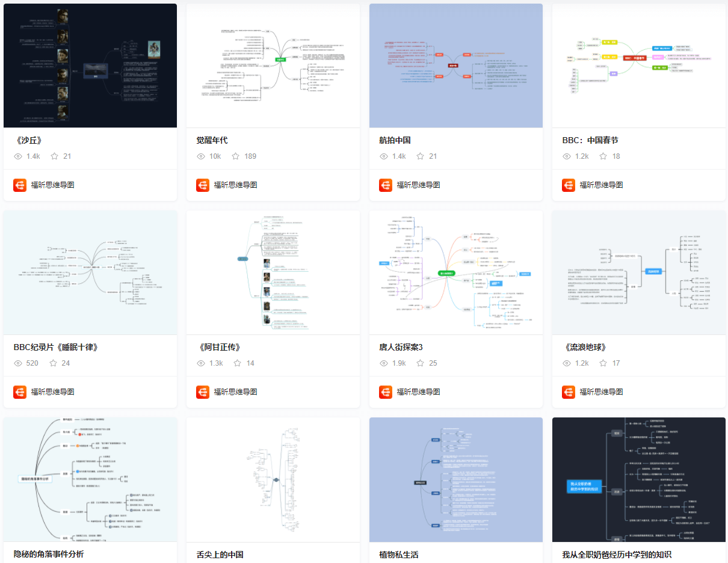Viewport: 728px width, 563px height.
Task: Click the 福昕思维导图 logo under 《阿甘正传》
Action: [203, 392]
